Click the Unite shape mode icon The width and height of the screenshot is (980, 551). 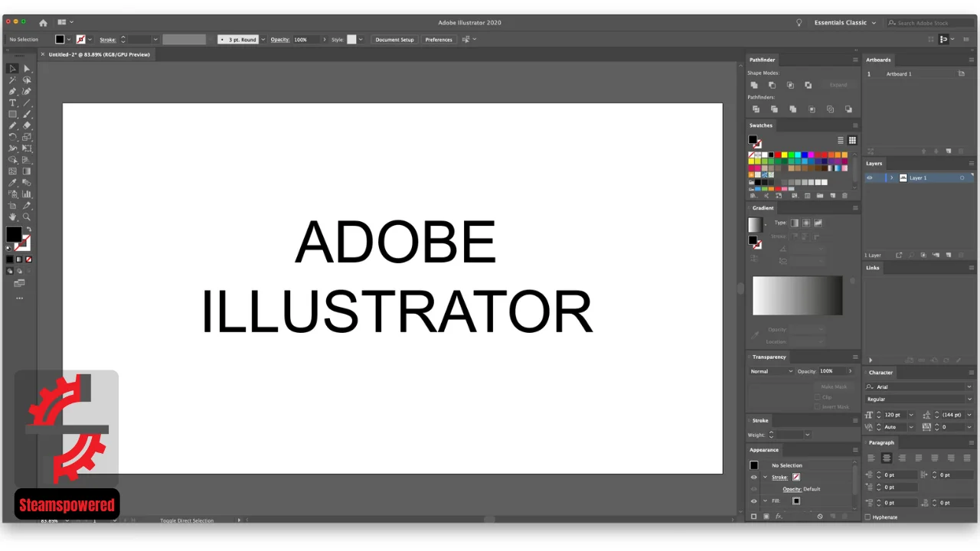(x=754, y=85)
